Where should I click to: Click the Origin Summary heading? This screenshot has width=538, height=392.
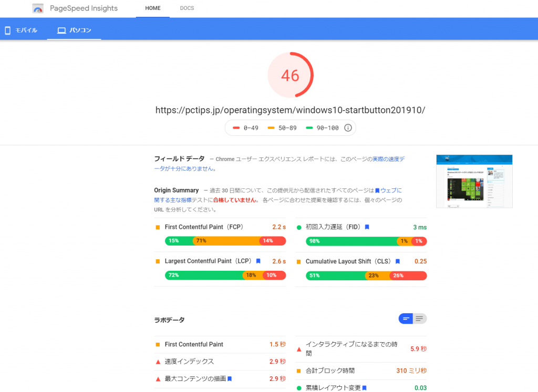(177, 190)
